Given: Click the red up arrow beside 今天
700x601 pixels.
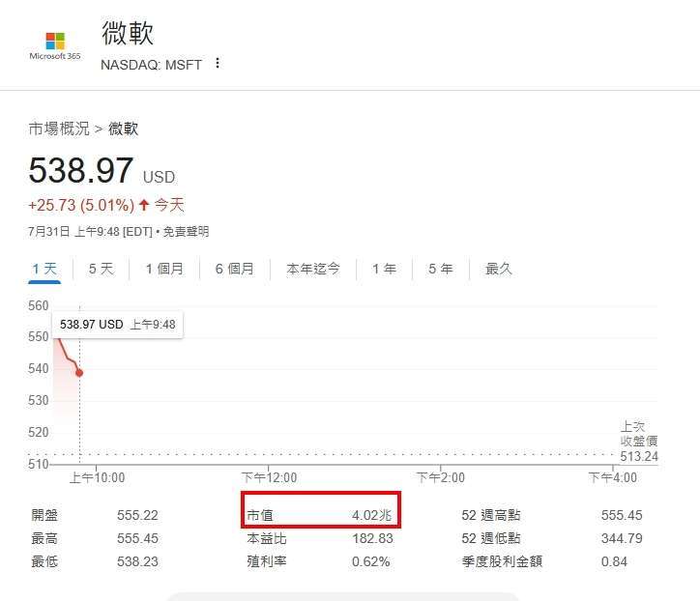Looking at the screenshot, I should click(144, 205).
